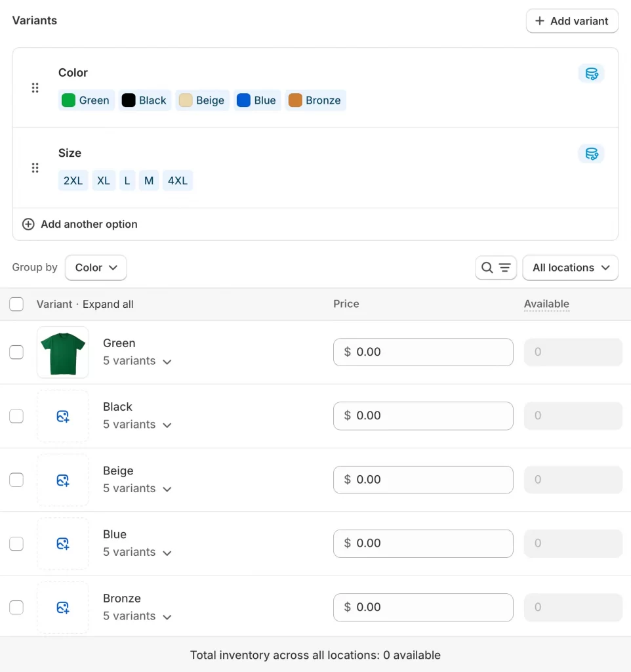Select the Black variant row checkbox
The height and width of the screenshot is (672, 631).
[x=16, y=415]
